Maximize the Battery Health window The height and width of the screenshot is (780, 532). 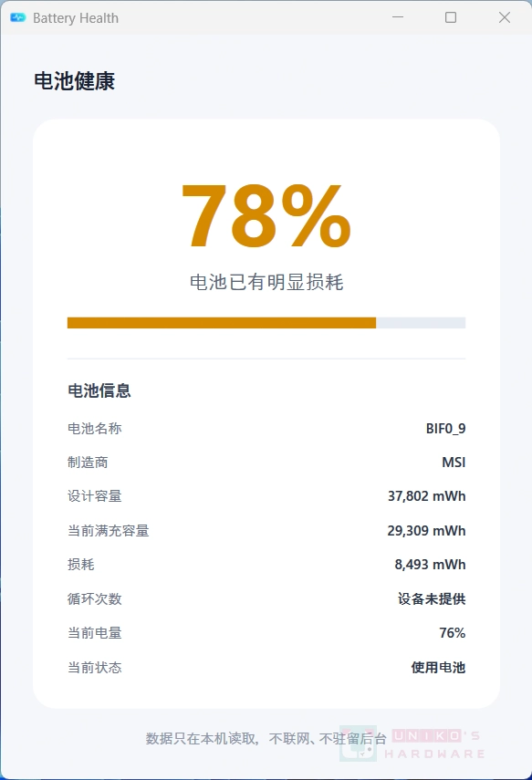(x=451, y=17)
